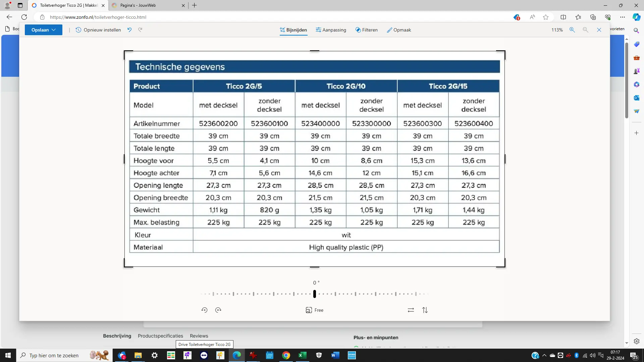
Task: Open the Opmaak tab
Action: (x=399, y=30)
